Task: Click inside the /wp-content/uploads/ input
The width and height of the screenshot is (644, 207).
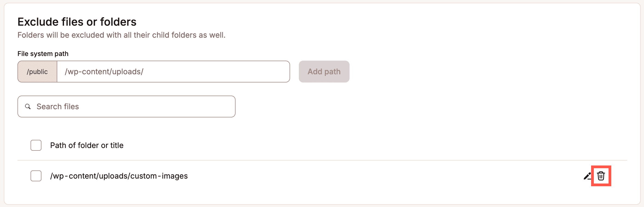Action: pos(173,72)
